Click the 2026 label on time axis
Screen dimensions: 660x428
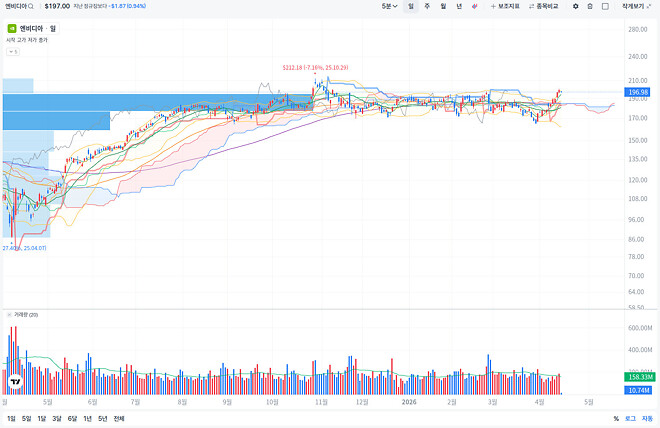pyautogui.click(x=409, y=402)
